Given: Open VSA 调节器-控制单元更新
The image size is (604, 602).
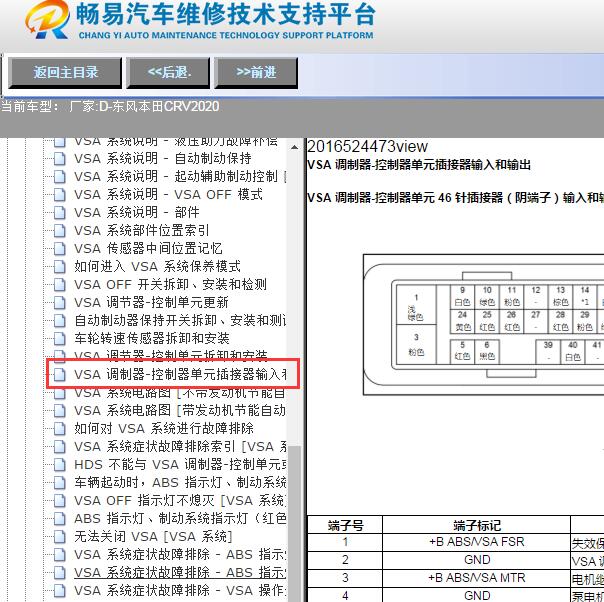Looking at the screenshot, I should [x=151, y=302].
